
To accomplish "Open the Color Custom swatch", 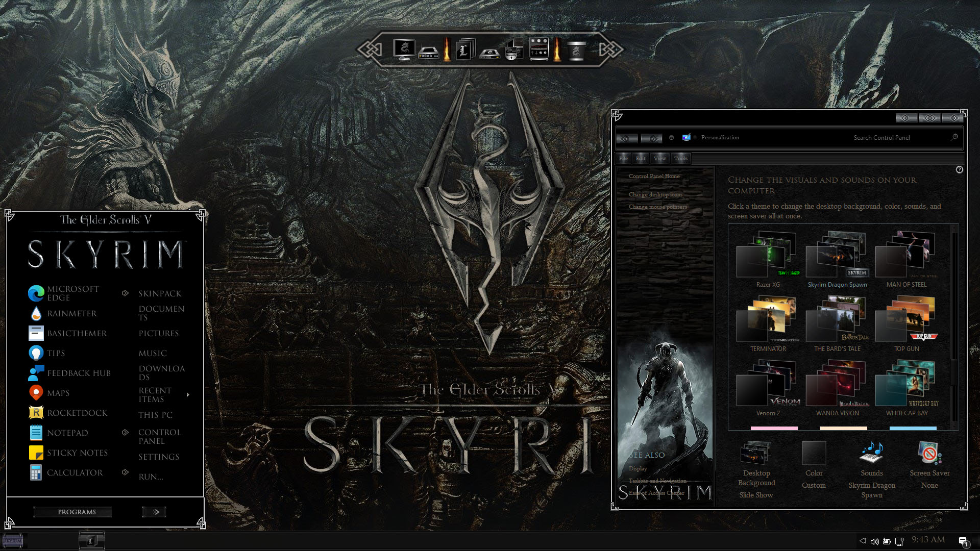I will point(814,453).
